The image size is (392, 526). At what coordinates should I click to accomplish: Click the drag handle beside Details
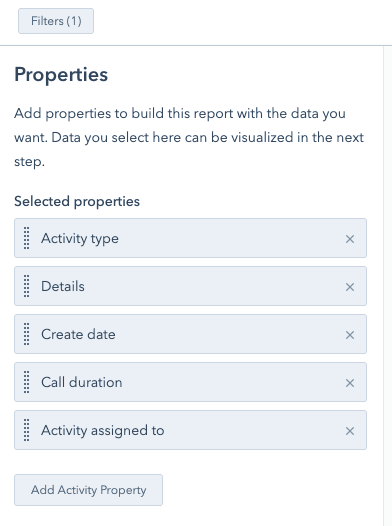26,286
